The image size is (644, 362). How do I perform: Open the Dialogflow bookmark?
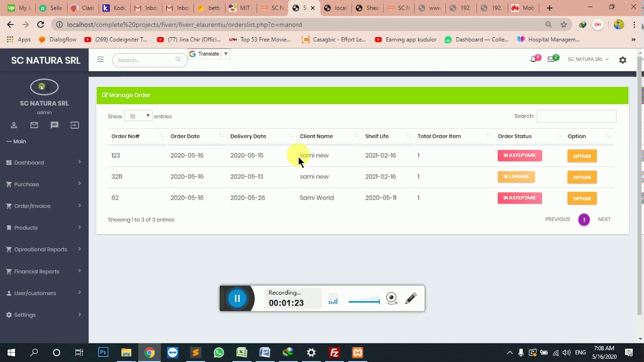coord(58,39)
